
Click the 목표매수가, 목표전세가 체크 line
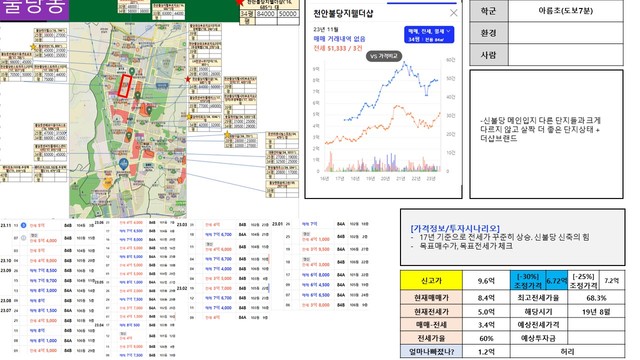[x=466, y=246]
